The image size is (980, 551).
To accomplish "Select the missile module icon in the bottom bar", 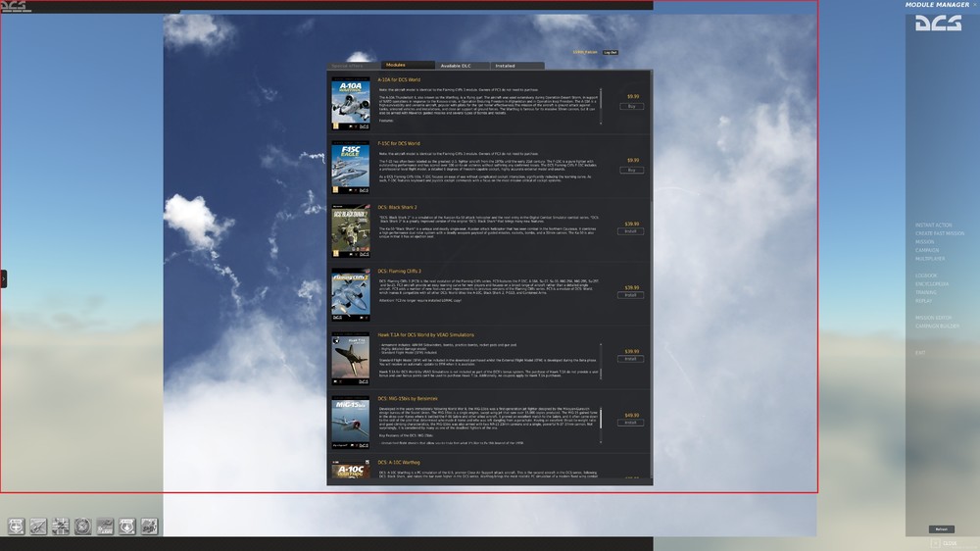I will coord(38,526).
